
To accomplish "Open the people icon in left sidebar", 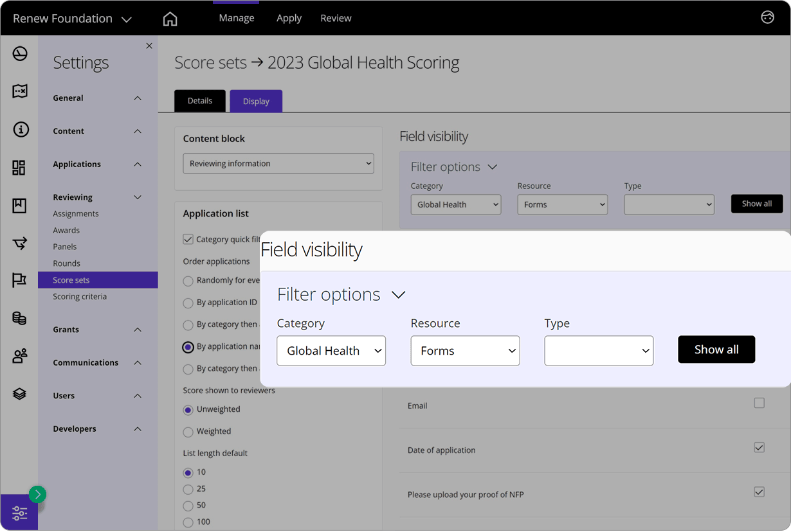I will (19, 356).
